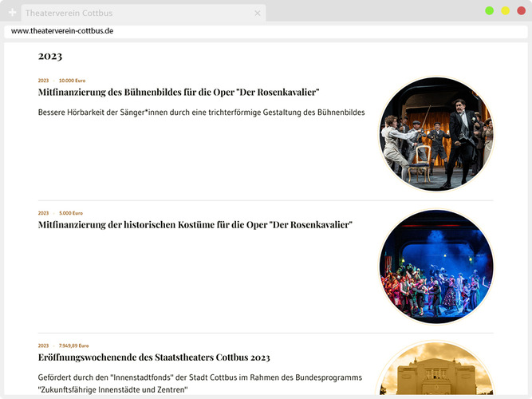Click the 10.000 Euro amount label
This screenshot has height=399, width=532.
[72, 81]
